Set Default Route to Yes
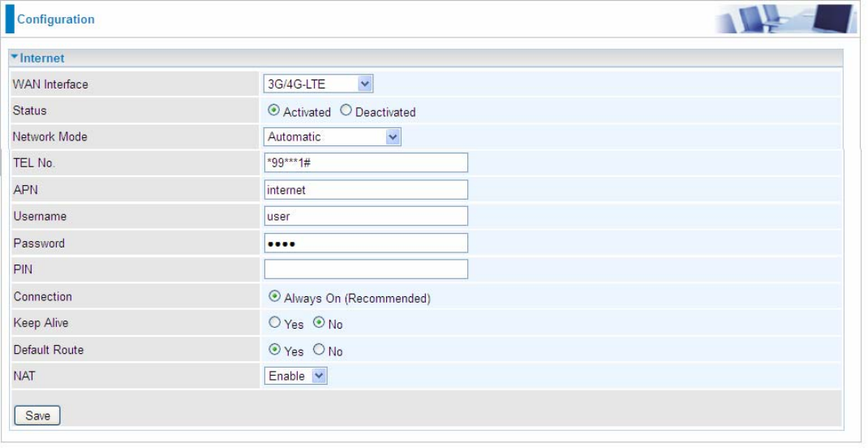The image size is (868, 448). pos(274,350)
